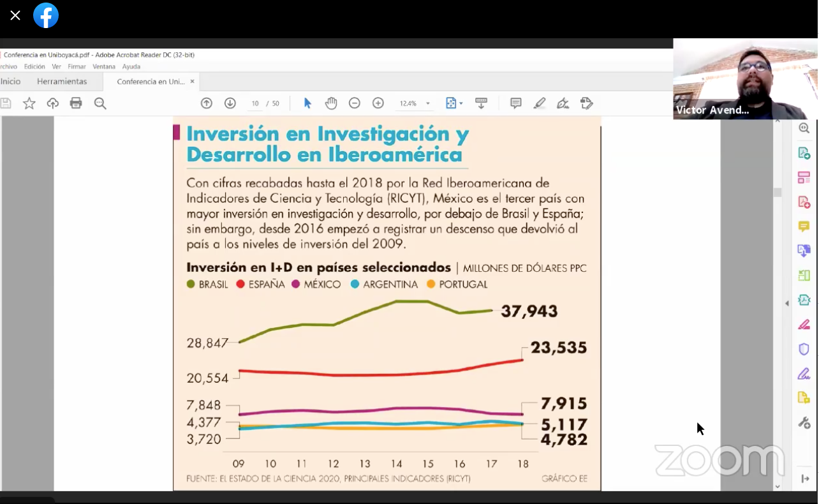
Task: Open the find text magnifier
Action: pos(100,103)
